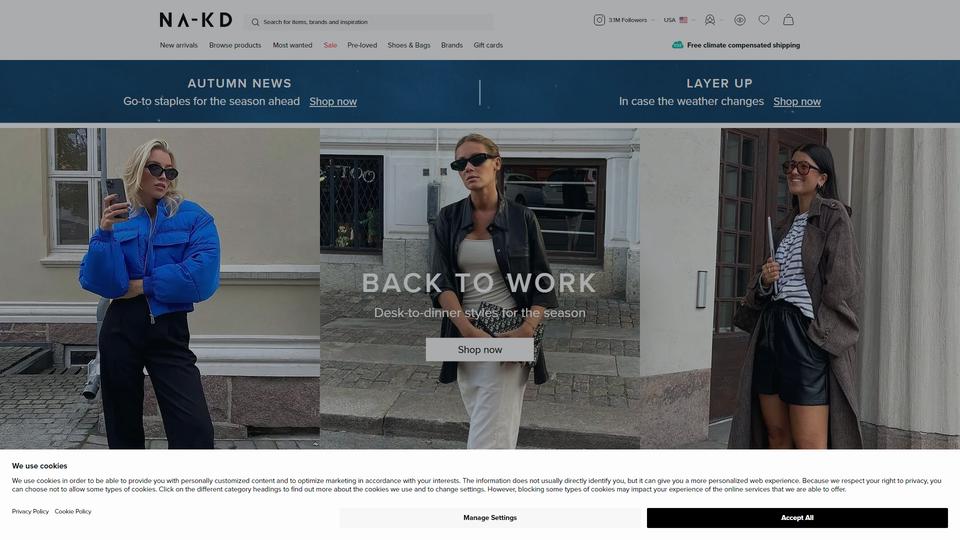The height and width of the screenshot is (540, 960).
Task: Click the Manage Settings button
Action: pyautogui.click(x=490, y=518)
